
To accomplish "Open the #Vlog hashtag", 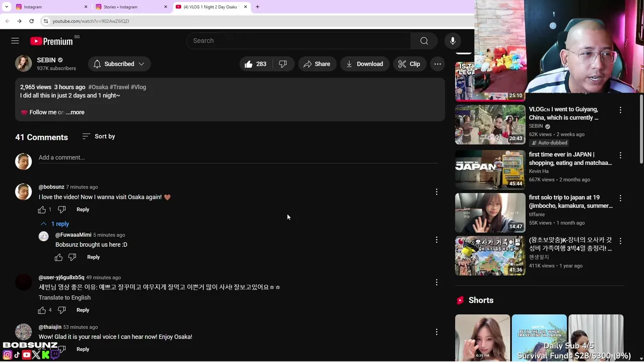I will coord(138,87).
